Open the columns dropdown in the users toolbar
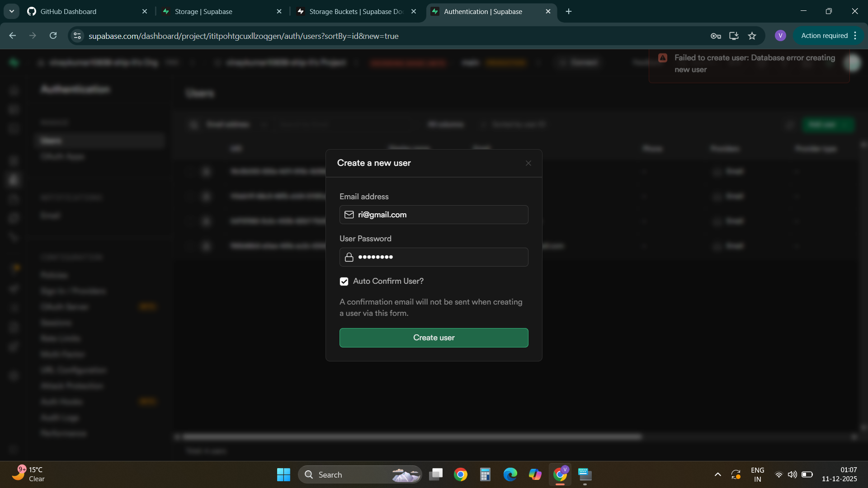This screenshot has height=488, width=868. coord(446,124)
